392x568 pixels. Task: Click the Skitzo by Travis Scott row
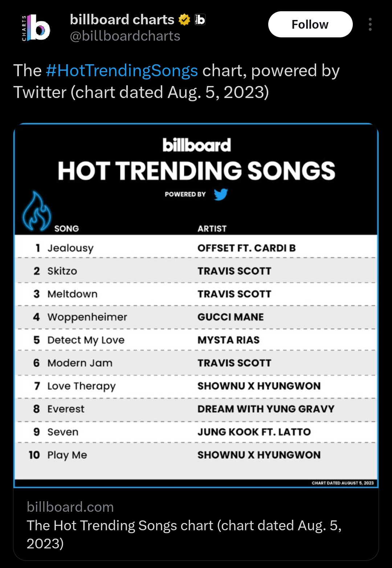pyautogui.click(x=196, y=271)
